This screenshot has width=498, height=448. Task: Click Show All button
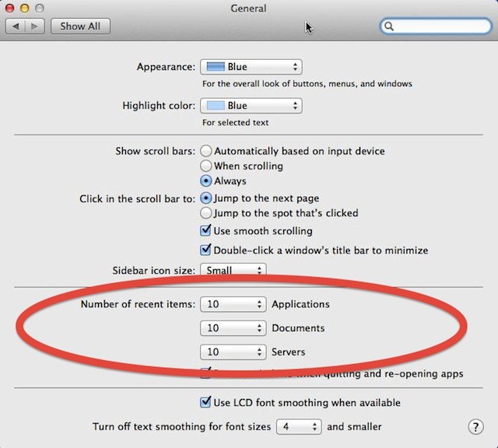(x=80, y=26)
